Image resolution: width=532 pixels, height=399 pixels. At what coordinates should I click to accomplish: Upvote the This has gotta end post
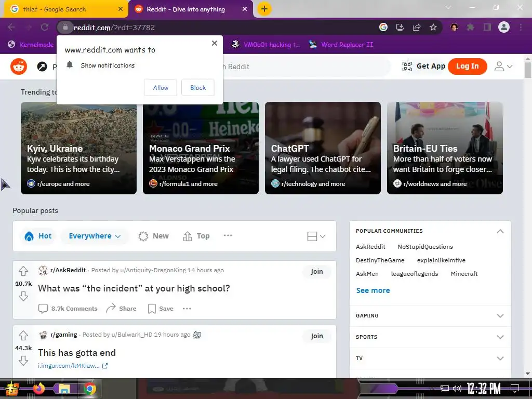23,336
